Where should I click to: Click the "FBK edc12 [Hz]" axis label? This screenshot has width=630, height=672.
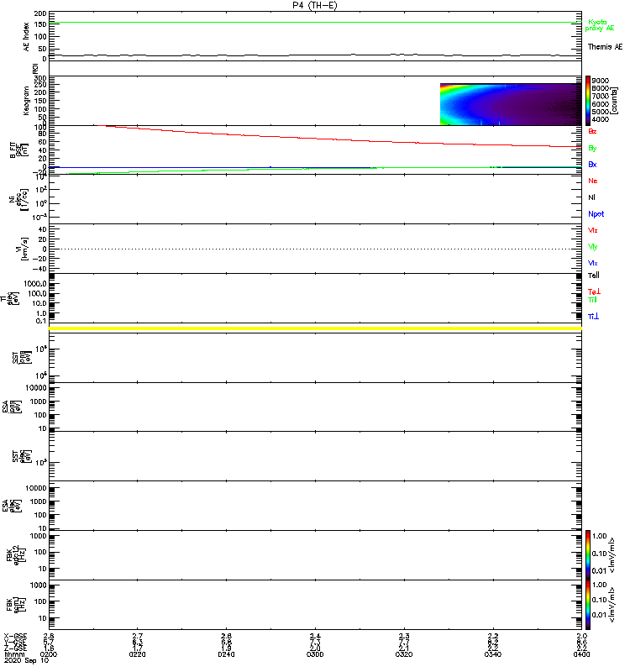point(16,554)
